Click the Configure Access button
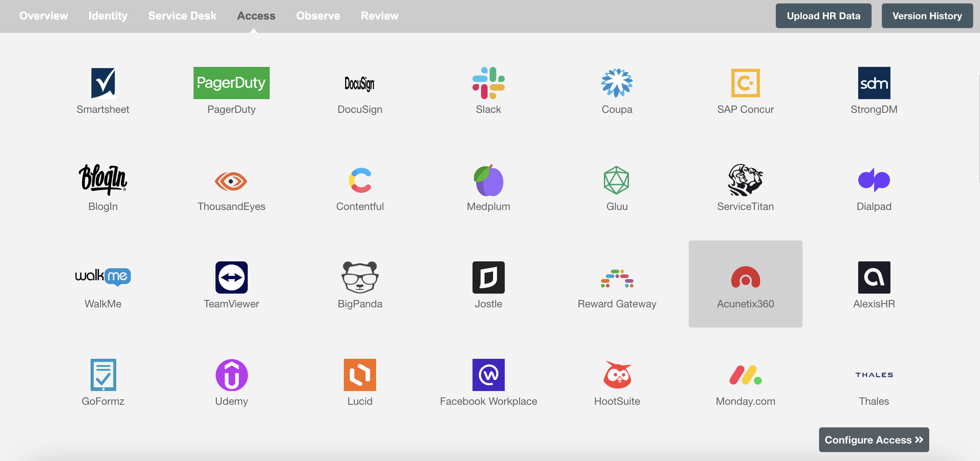Screen dimensions: 980x461 (874, 440)
